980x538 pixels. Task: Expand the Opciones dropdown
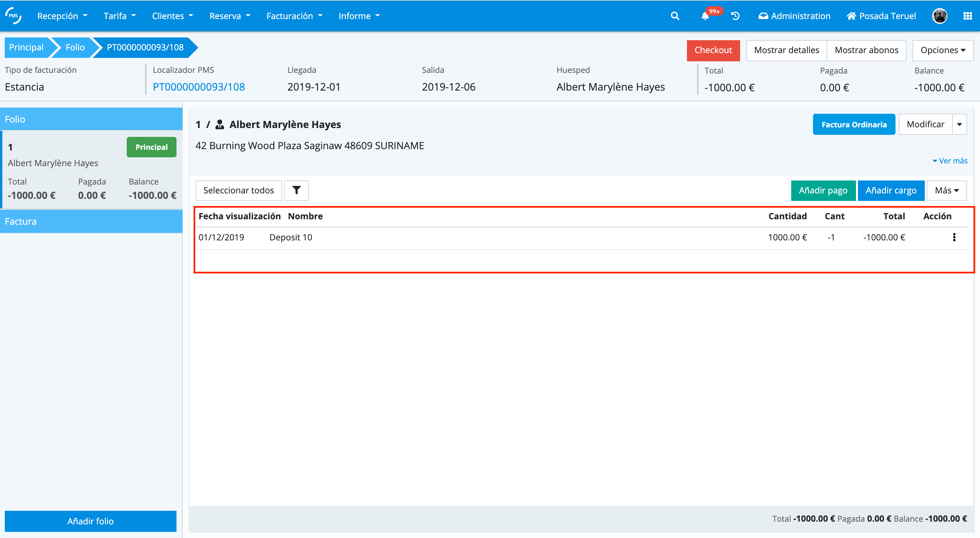942,50
